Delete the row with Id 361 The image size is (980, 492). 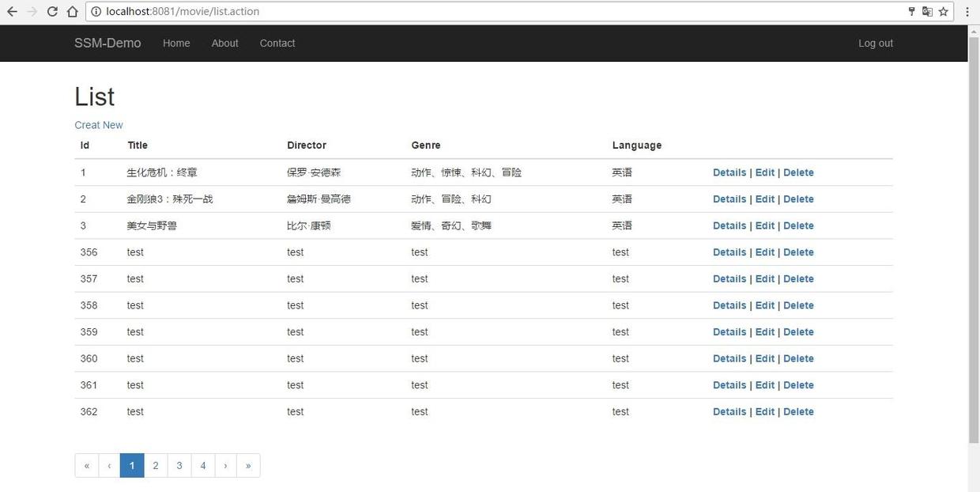coord(798,385)
